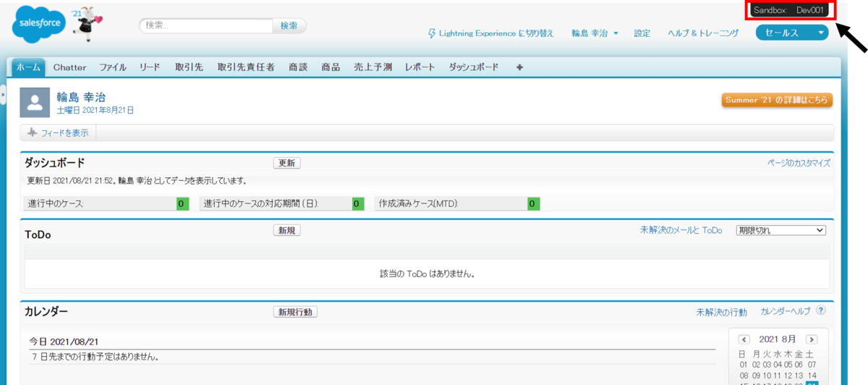The width and height of the screenshot is (868, 385).
Task: Click the Lightning Experience bolt icon
Action: 433,33
